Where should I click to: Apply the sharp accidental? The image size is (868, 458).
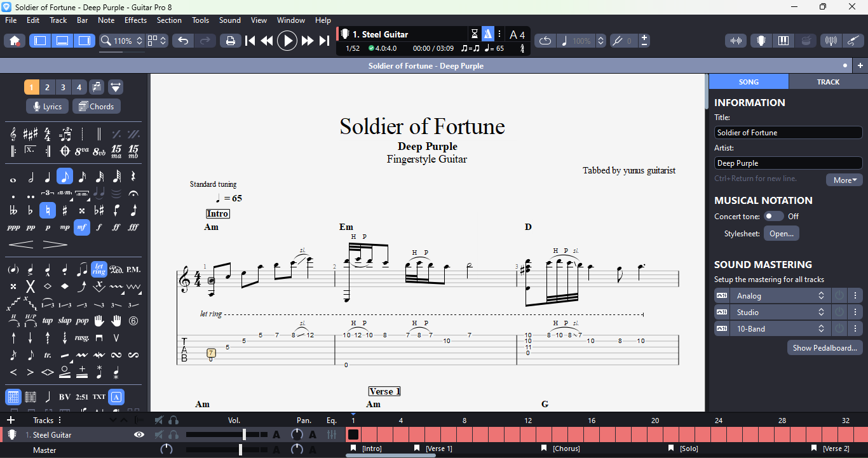[x=65, y=210]
